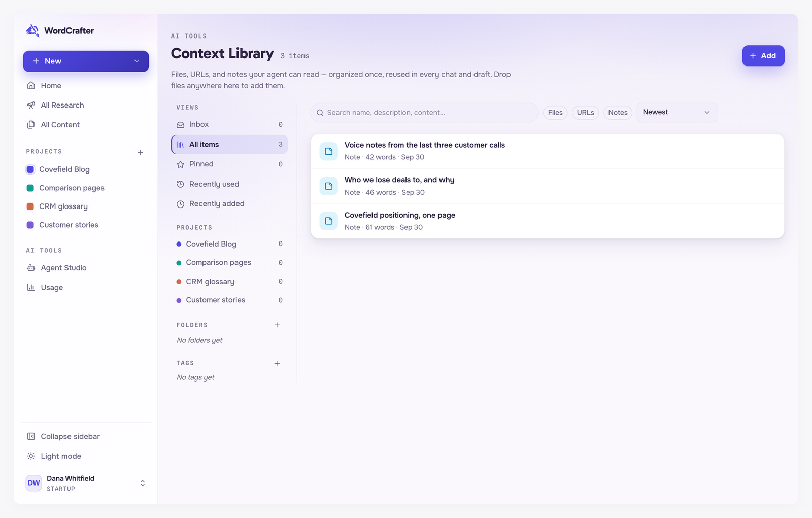Viewport: 812px width, 518px height.
Task: Collapse the sidebar
Action: point(86,436)
